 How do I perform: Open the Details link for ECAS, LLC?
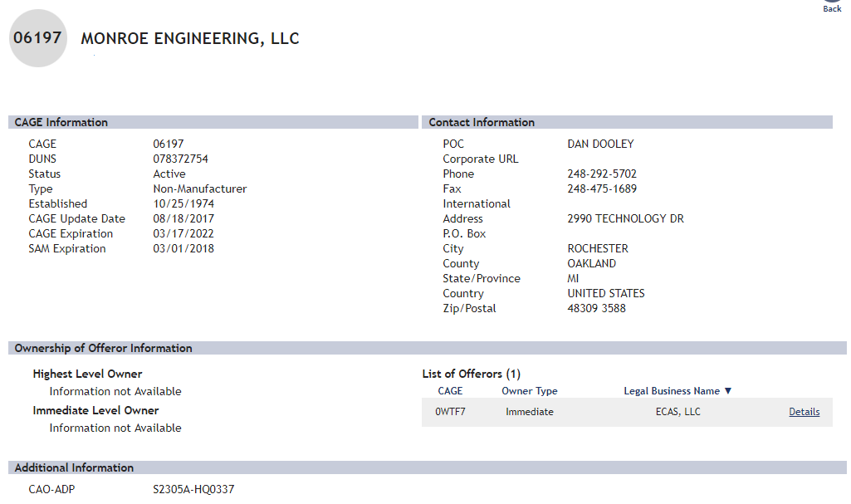pos(804,412)
